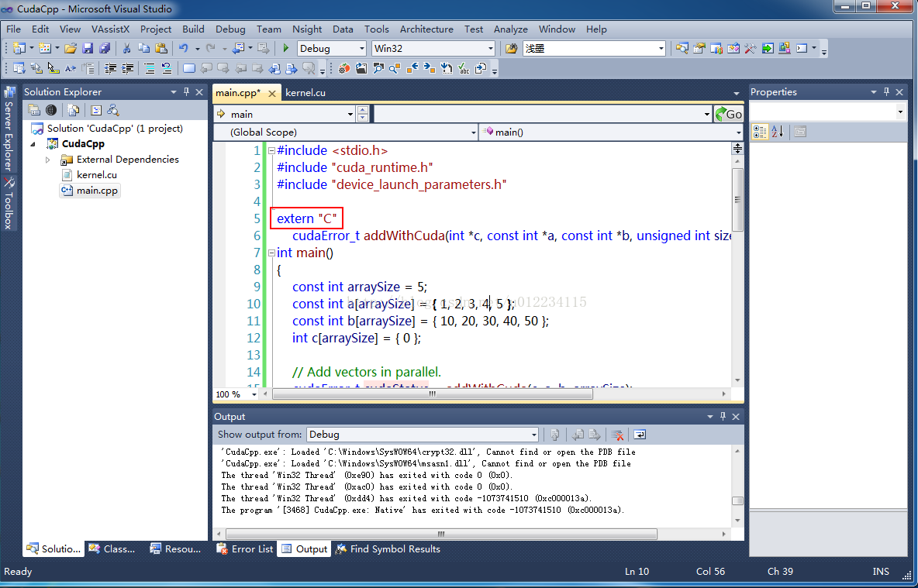
Task: Toggle auto-hide pin on Solution Explorer
Action: click(187, 92)
